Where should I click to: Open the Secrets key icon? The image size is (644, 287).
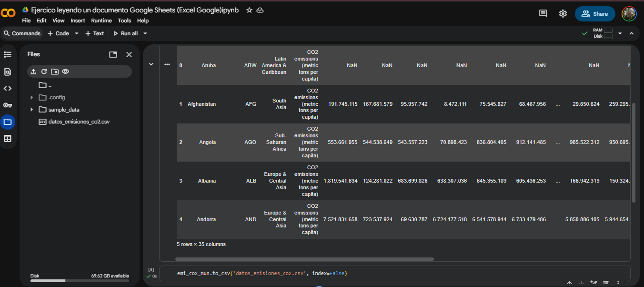[8, 105]
